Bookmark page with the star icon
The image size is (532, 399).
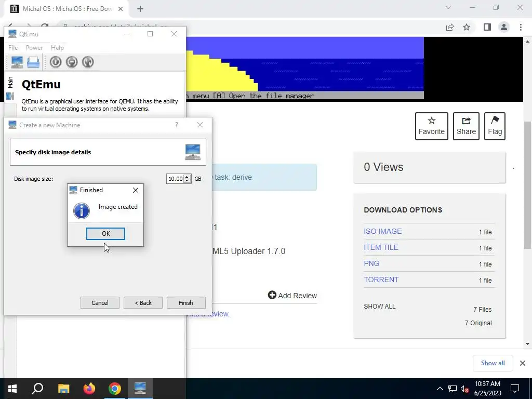(x=467, y=27)
